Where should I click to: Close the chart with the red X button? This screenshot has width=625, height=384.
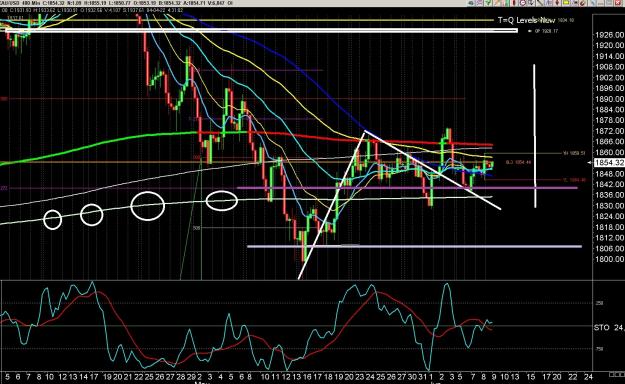click(x=617, y=3)
